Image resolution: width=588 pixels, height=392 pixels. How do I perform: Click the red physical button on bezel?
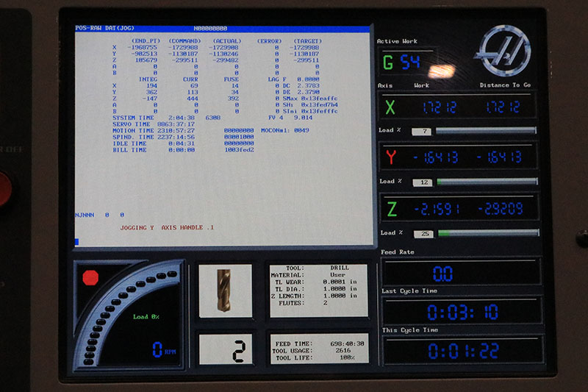tap(4, 190)
